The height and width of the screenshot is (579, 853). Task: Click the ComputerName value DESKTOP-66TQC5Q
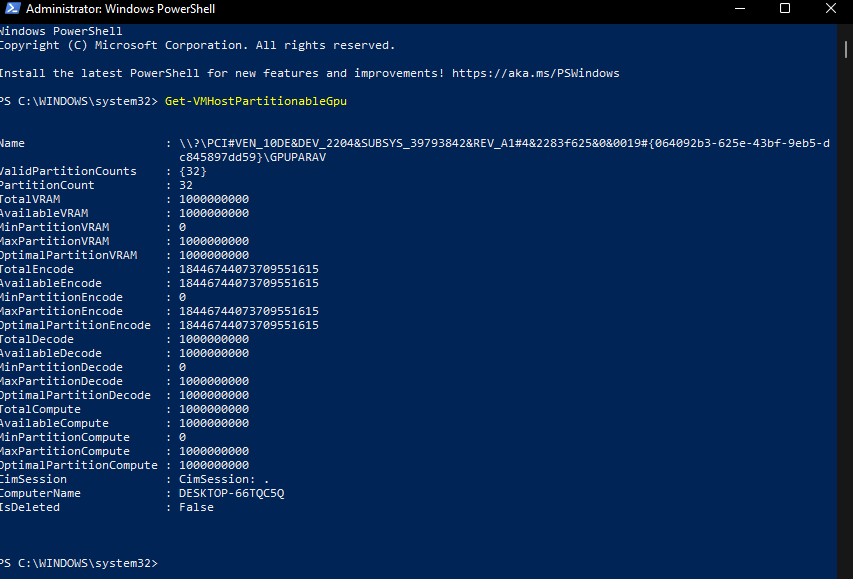coord(231,493)
